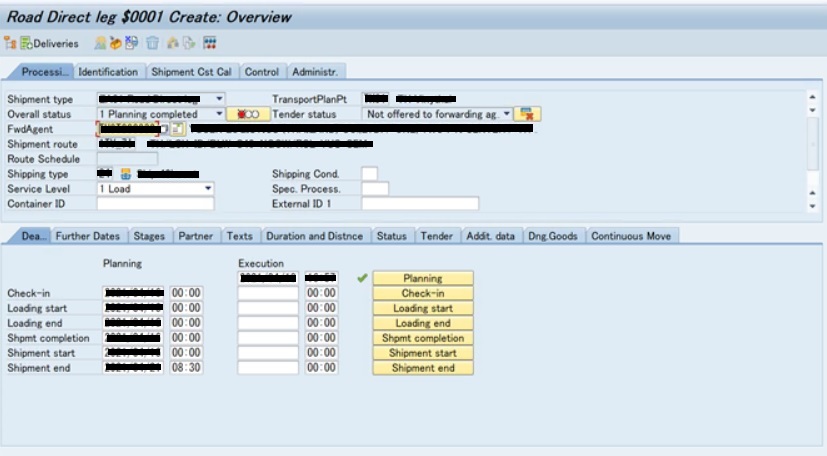Expand the Overall status dropdown
Image resolution: width=827 pixels, height=456 pixels.
(x=219, y=115)
